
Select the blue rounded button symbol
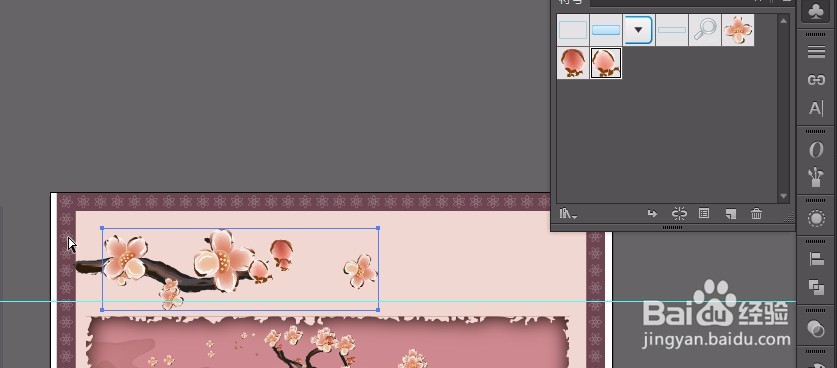(606, 30)
